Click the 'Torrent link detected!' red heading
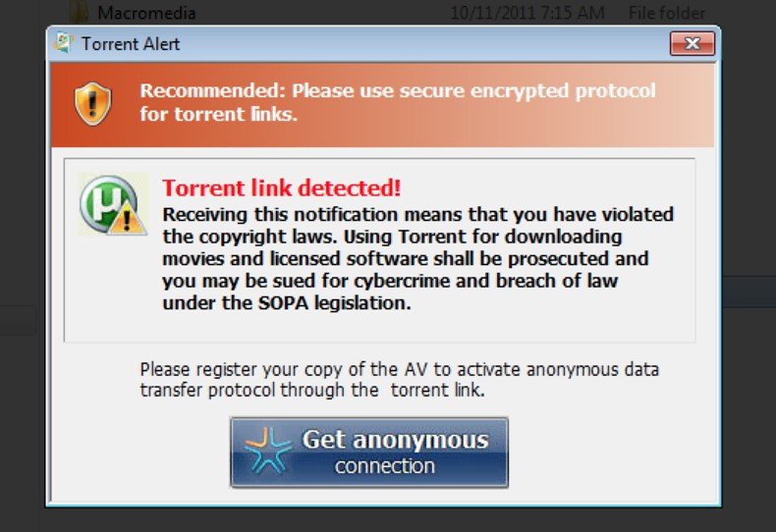Image resolution: width=776 pixels, height=532 pixels. point(282,187)
